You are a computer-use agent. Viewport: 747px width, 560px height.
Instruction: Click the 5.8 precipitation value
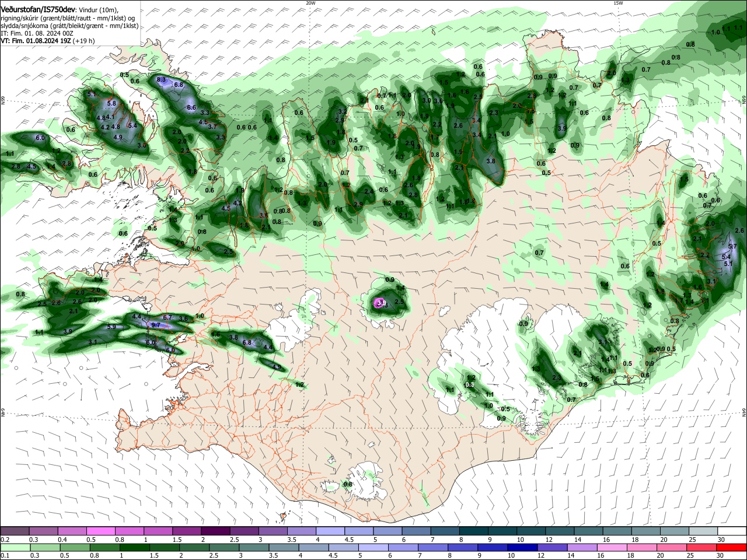tap(112, 103)
